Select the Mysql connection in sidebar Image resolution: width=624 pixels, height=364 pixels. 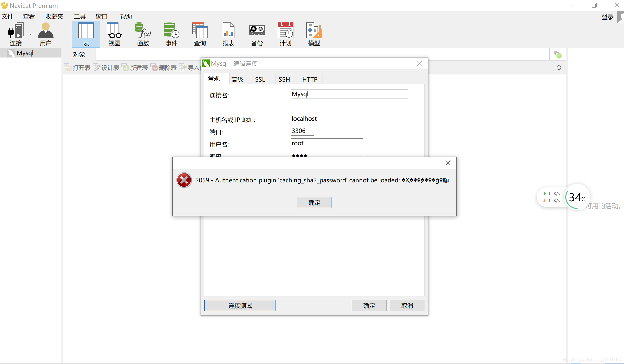[x=31, y=53]
